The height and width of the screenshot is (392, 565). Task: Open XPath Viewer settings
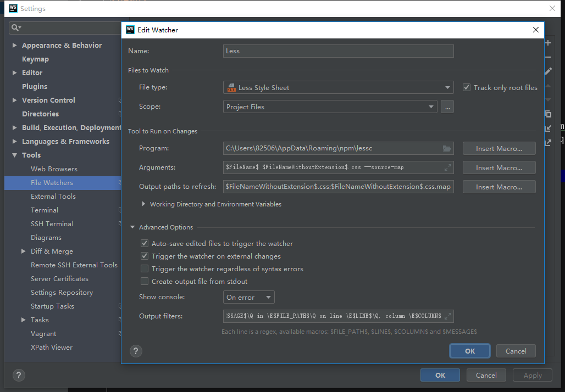[52, 348]
